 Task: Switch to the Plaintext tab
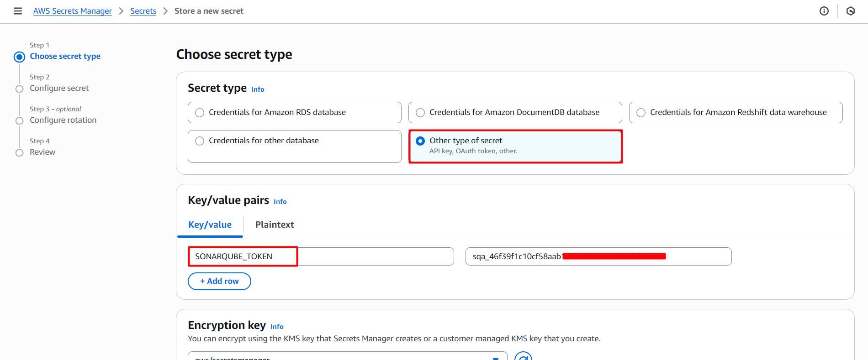[275, 224]
